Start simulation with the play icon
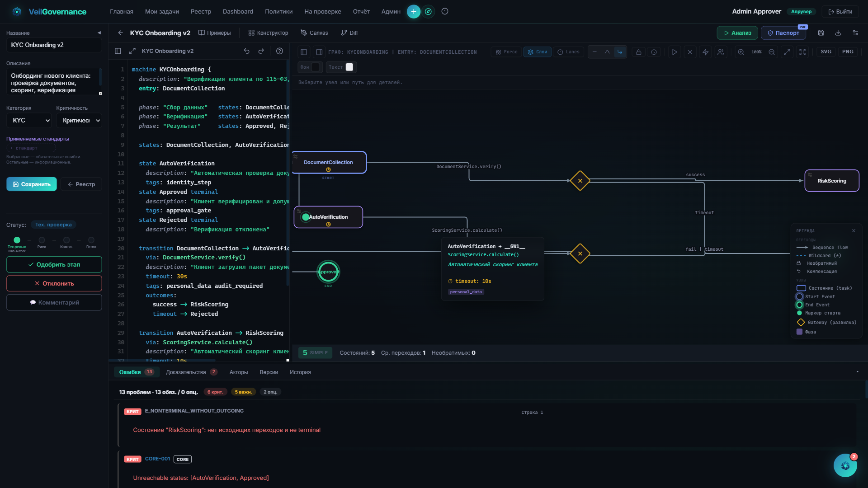This screenshot has width=868, height=488. point(674,52)
